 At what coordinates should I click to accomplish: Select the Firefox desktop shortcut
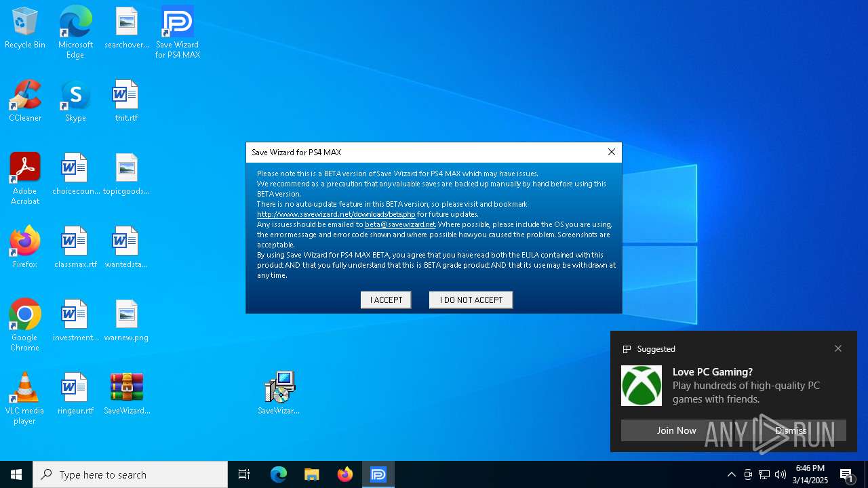click(x=25, y=248)
